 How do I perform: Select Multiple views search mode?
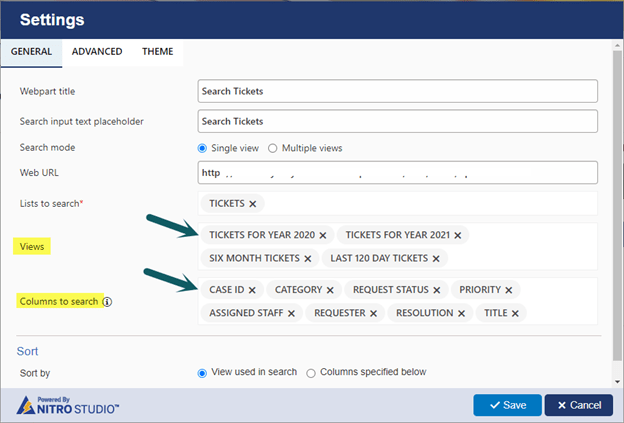pos(273,148)
